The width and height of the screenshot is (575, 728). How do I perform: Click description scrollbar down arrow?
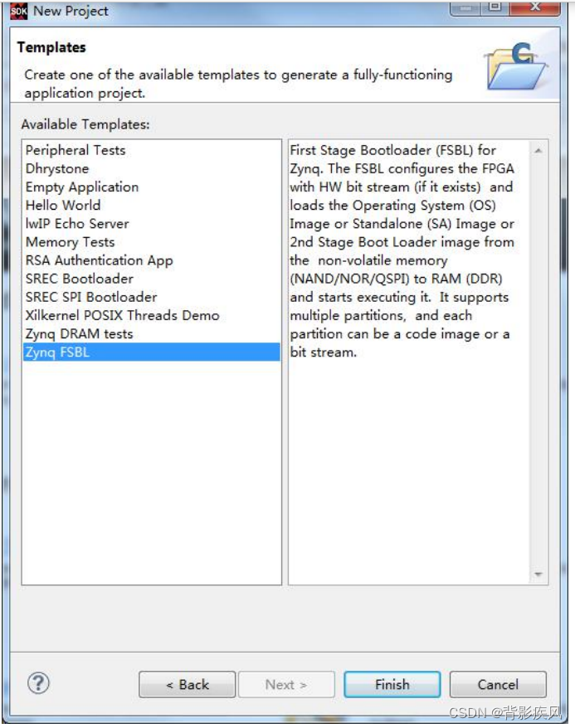click(x=538, y=575)
